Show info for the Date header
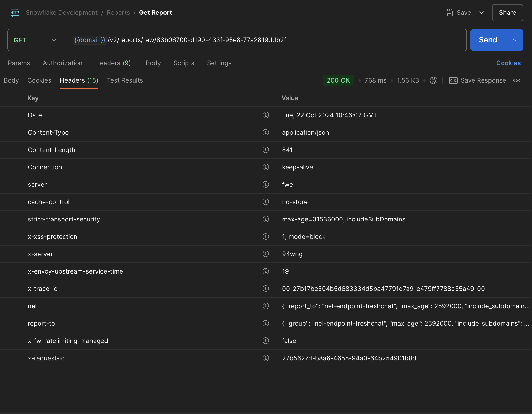Viewport: 532px width, 414px height. click(x=266, y=115)
